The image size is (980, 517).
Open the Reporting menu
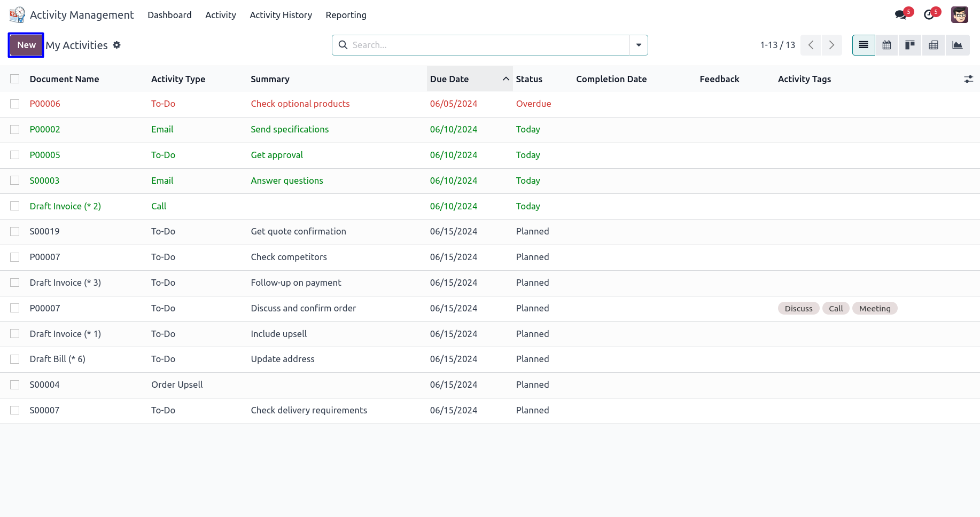[x=346, y=15]
